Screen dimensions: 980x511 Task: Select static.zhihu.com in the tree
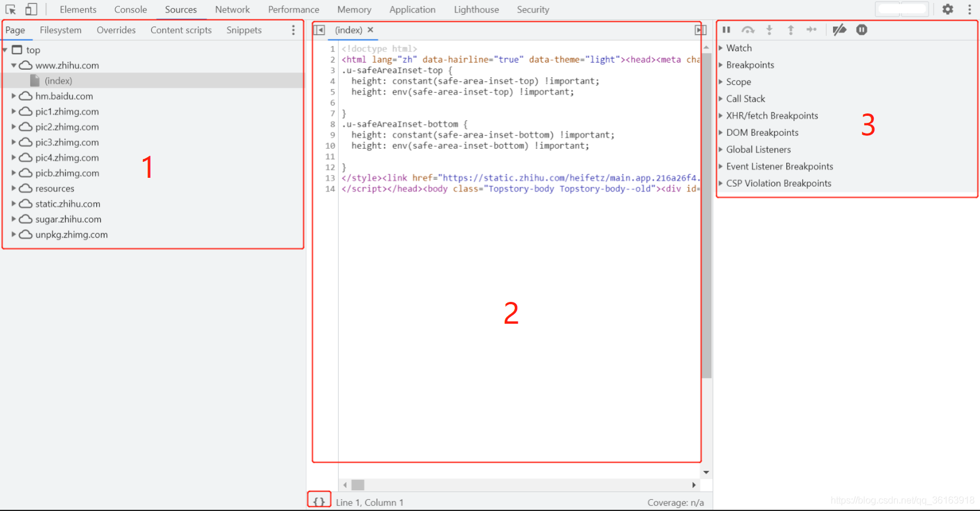[68, 204]
